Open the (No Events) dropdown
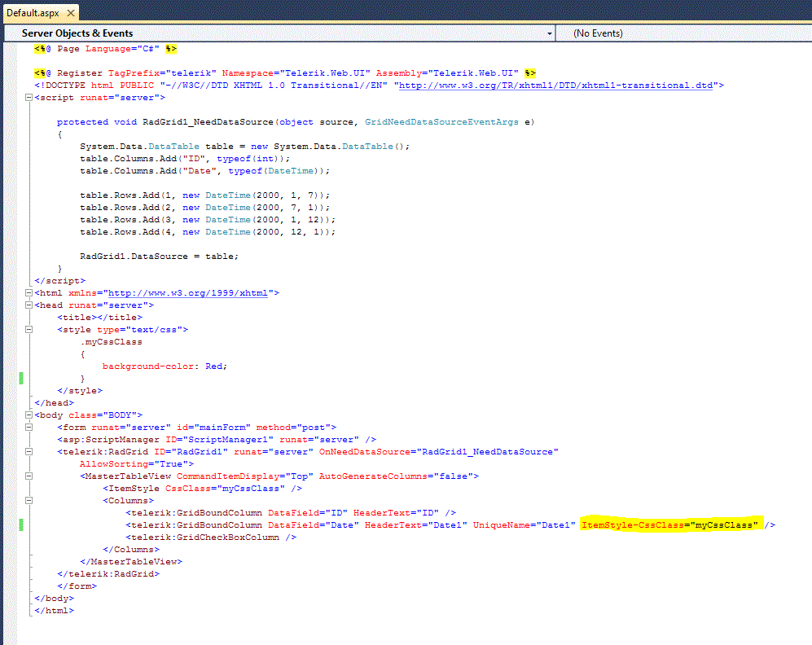Screen dimensions: 812x645 point(683,33)
